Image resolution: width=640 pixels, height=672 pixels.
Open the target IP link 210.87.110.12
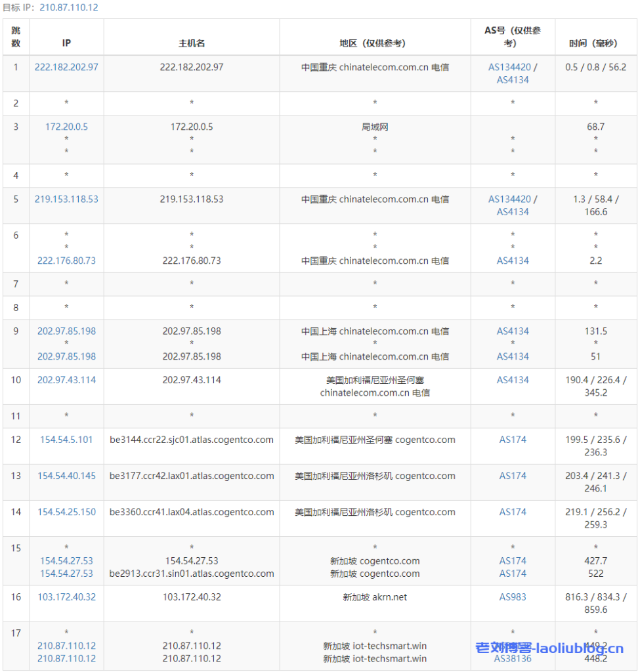[x=68, y=8]
